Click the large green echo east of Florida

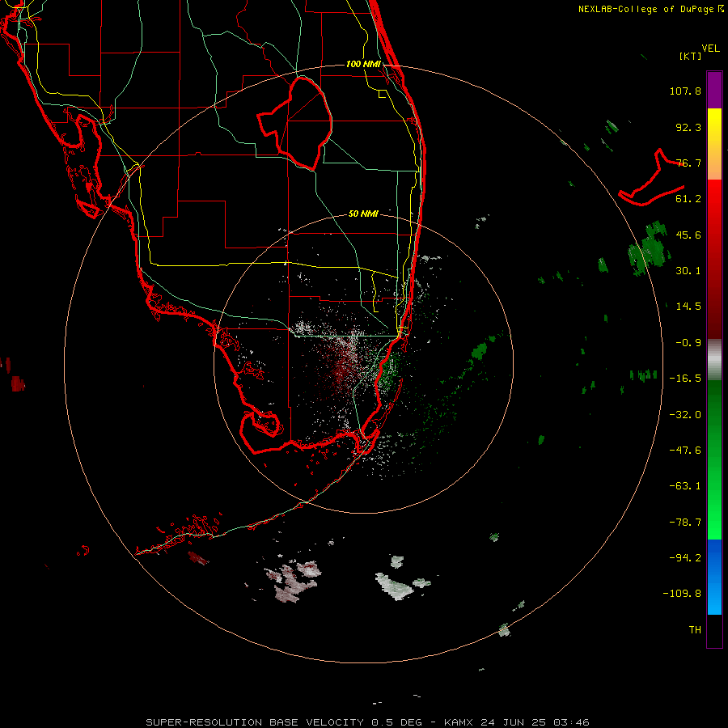649,248
